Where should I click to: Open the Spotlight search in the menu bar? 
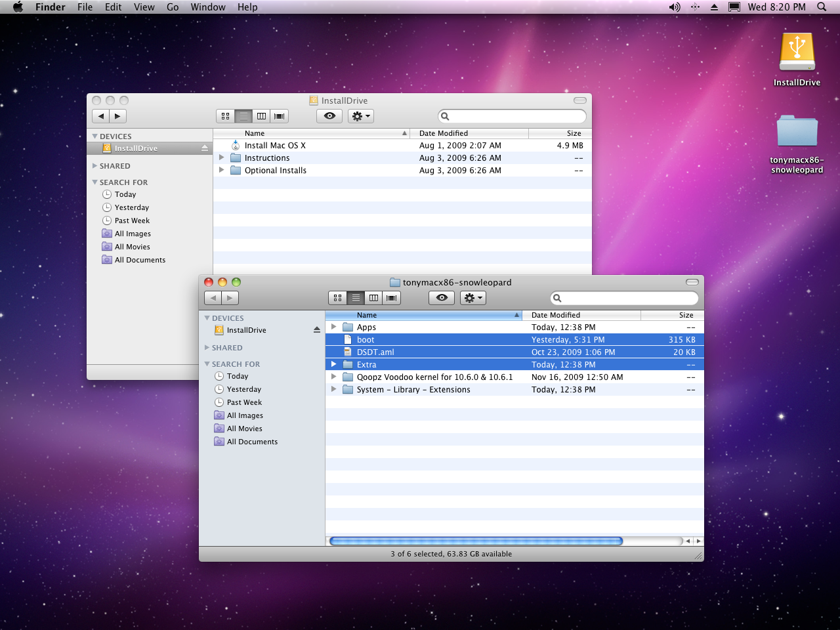coord(821,7)
